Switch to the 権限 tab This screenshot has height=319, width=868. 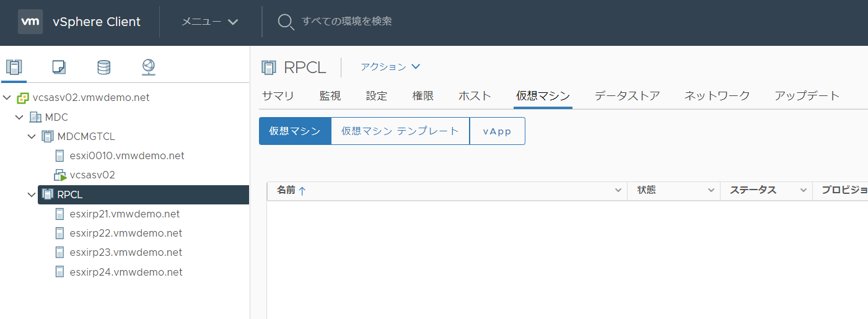(423, 96)
